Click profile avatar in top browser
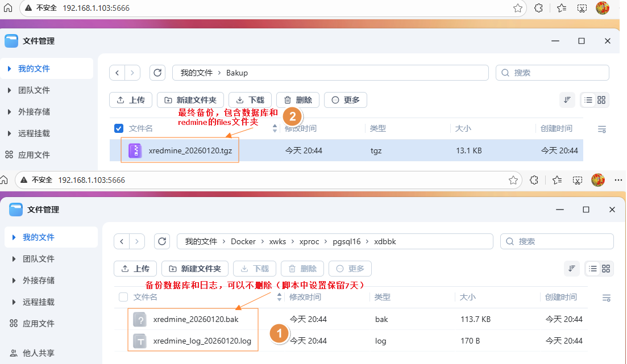This screenshot has width=627, height=364. [603, 8]
